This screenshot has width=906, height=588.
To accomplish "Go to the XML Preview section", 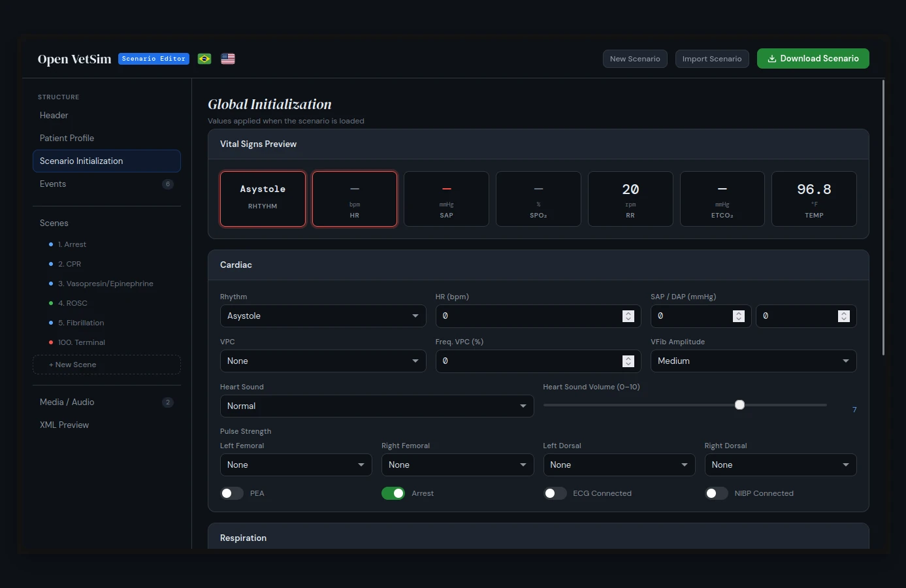I will 64,425.
